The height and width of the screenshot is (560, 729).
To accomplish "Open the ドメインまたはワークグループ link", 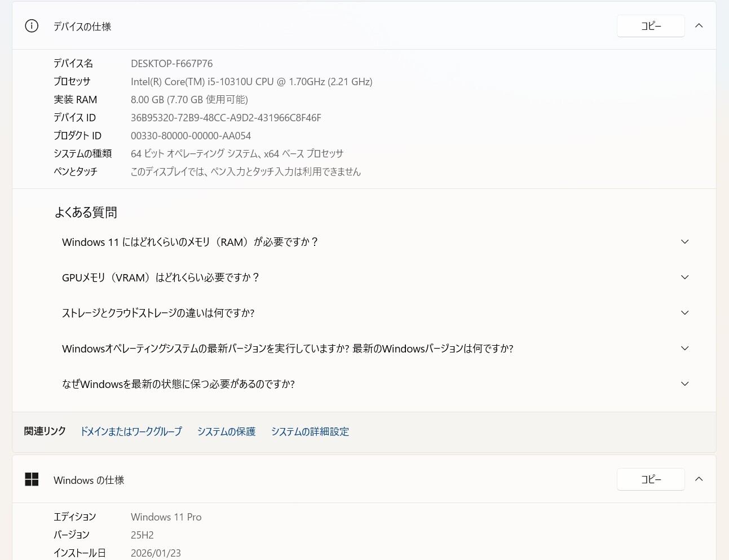I will (131, 431).
